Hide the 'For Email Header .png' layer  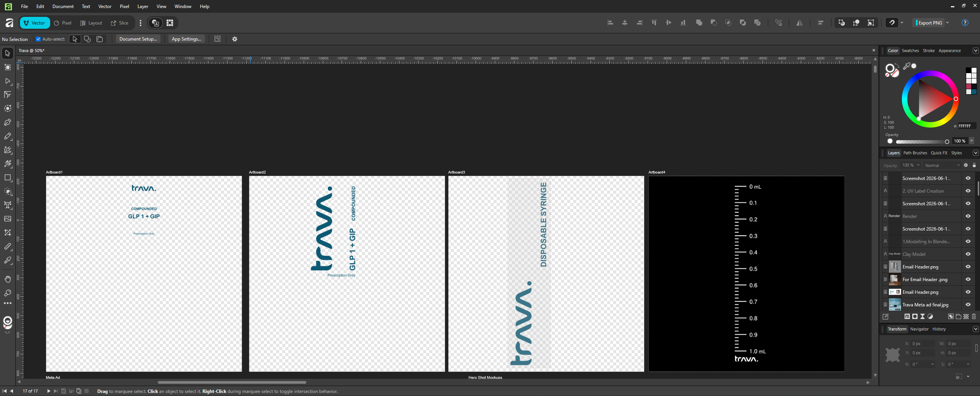coord(968,280)
